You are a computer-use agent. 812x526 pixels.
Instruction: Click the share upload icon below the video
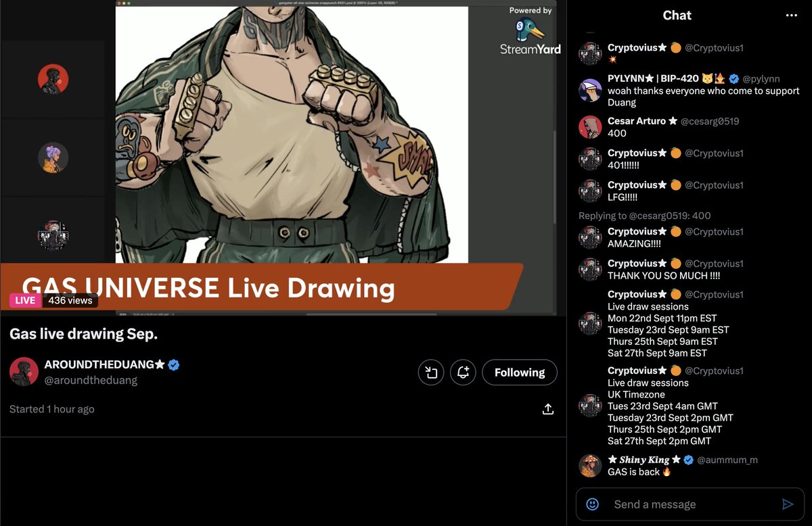[x=548, y=409]
